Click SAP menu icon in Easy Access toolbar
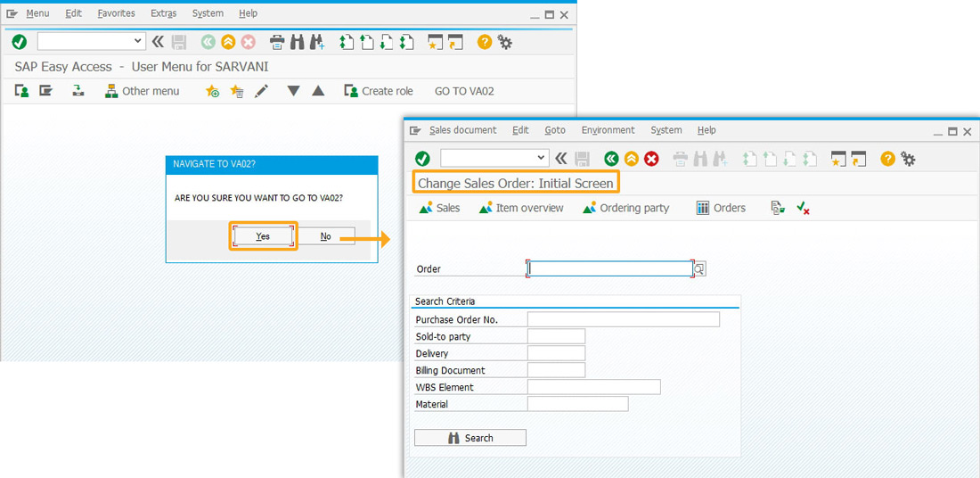 point(45,91)
